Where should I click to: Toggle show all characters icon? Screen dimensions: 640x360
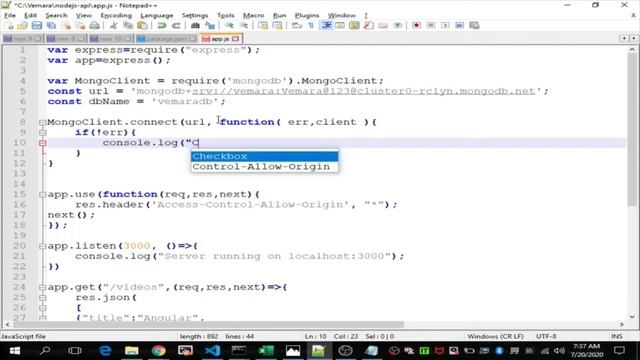(311, 26)
